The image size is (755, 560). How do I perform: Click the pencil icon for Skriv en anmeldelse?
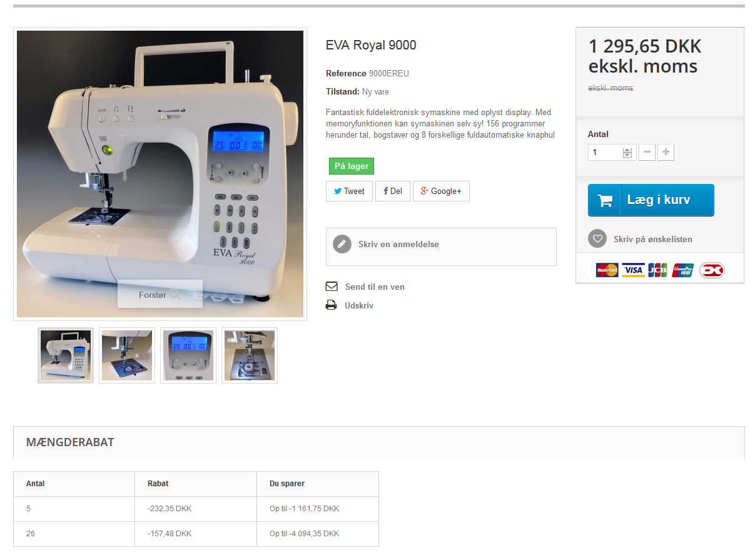tap(342, 244)
